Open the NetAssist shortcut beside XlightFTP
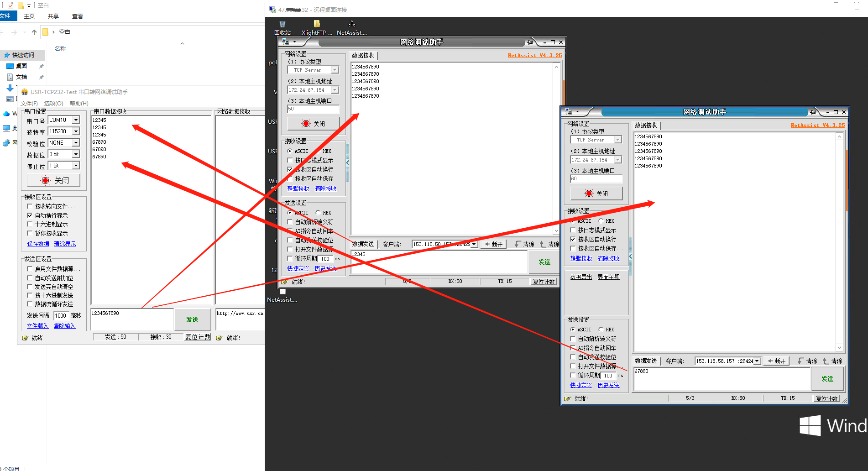 351,27
